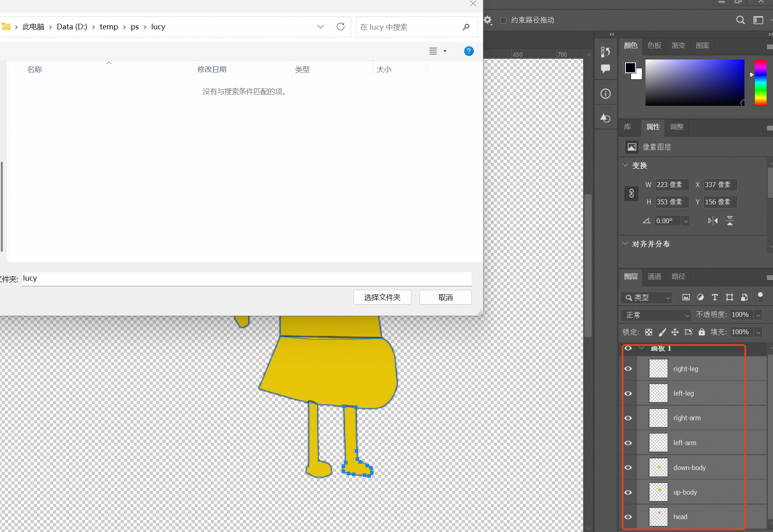
Task: Switch to the Channels tab
Action: pos(654,276)
